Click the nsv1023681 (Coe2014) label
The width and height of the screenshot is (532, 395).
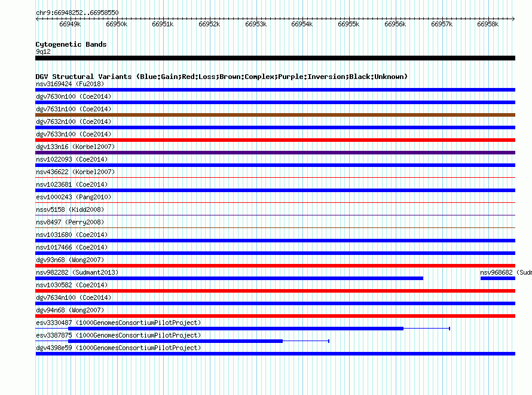72,184
